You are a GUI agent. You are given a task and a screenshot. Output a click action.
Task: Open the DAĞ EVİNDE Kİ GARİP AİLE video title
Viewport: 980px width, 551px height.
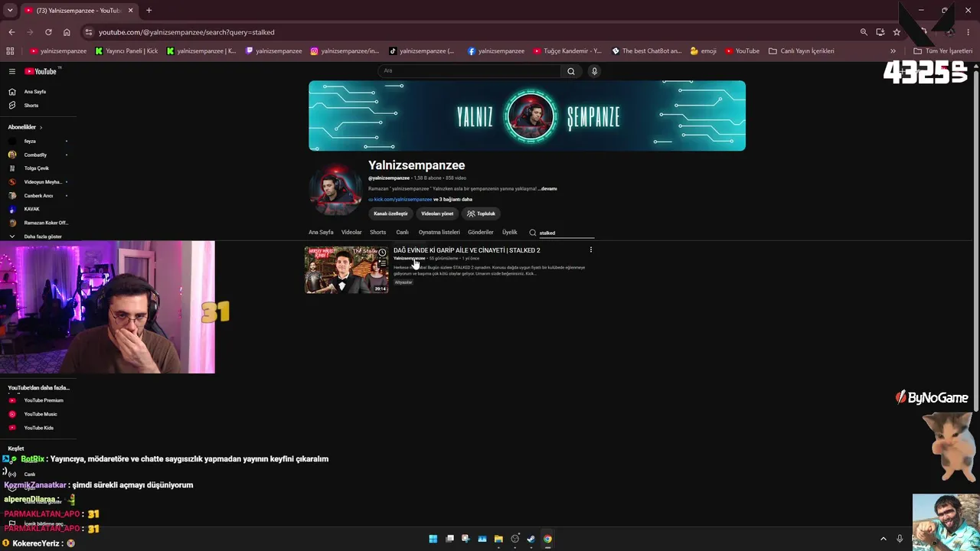(467, 250)
